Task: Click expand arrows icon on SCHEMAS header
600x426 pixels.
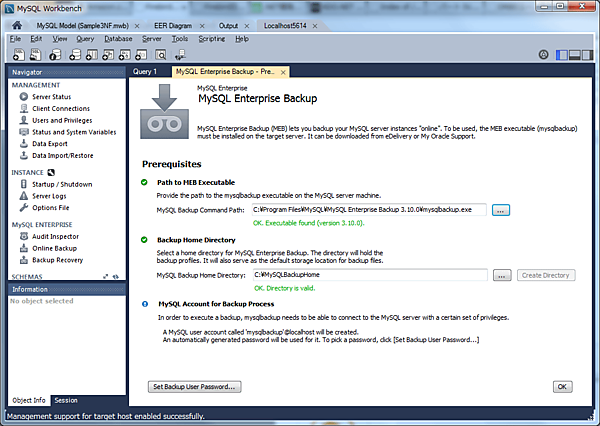Action: point(106,276)
